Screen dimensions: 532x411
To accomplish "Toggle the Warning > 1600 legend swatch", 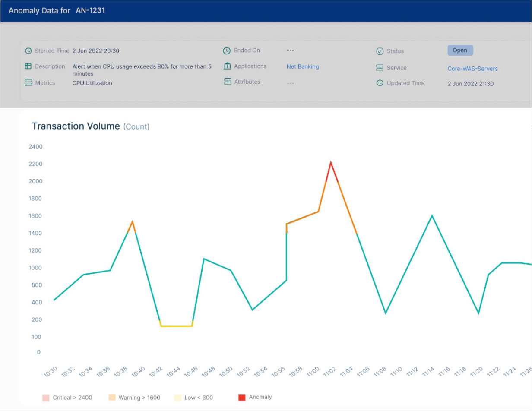I will click(x=112, y=398).
